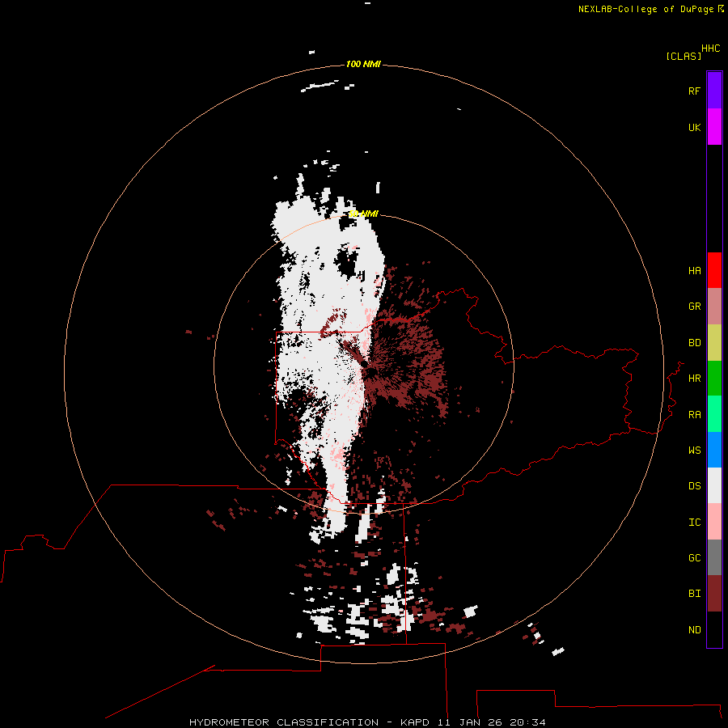Click the DS white legend swatch
The image size is (728, 728).
point(714,485)
